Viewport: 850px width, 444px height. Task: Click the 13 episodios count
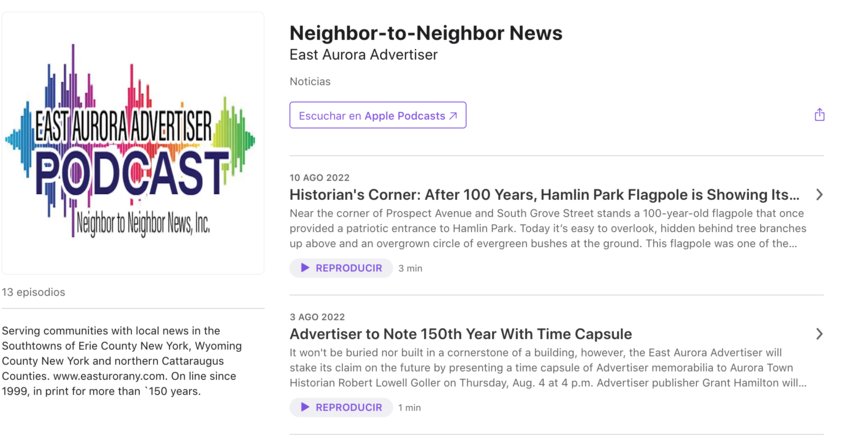pyautogui.click(x=33, y=292)
